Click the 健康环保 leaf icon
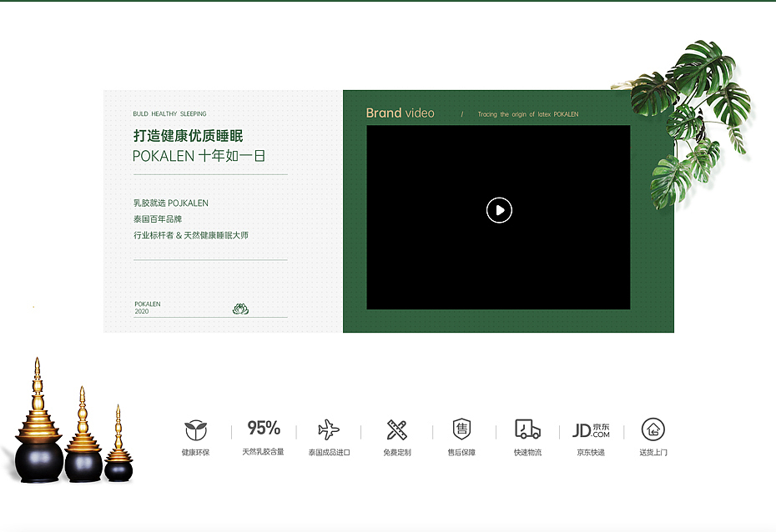Viewport: 776px width, 532px height. point(196,429)
